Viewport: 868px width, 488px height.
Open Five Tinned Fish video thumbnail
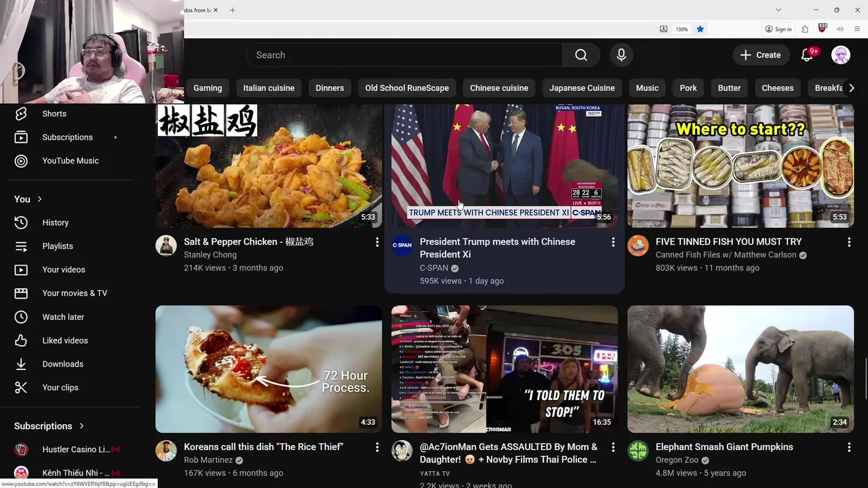(x=741, y=166)
